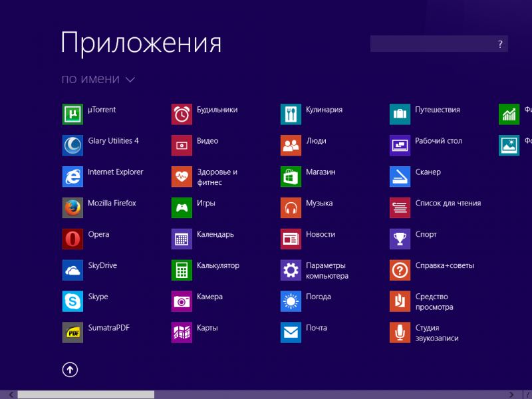Screen dimensions: 532x399
Task: Open the Новости news icon
Action: [291, 239]
